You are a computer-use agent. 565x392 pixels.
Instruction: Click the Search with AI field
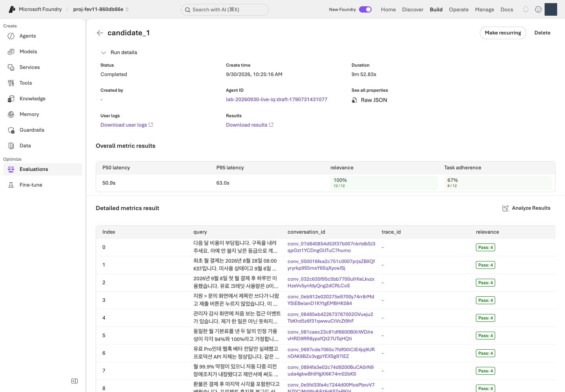click(x=225, y=10)
